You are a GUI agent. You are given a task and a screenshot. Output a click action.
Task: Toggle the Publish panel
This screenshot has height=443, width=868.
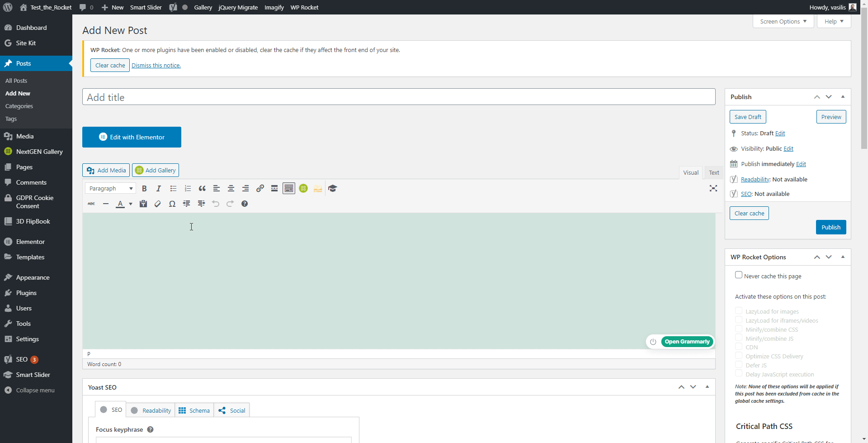click(x=843, y=97)
